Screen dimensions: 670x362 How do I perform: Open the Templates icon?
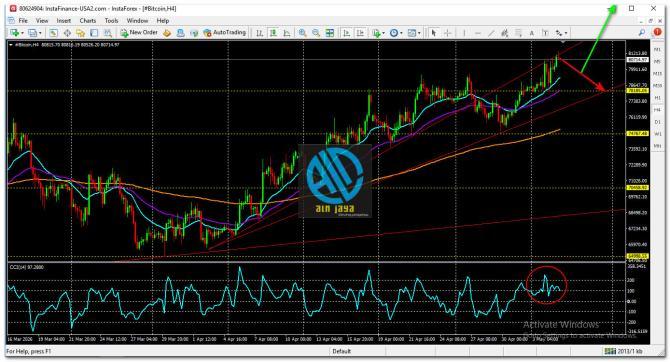[412, 33]
